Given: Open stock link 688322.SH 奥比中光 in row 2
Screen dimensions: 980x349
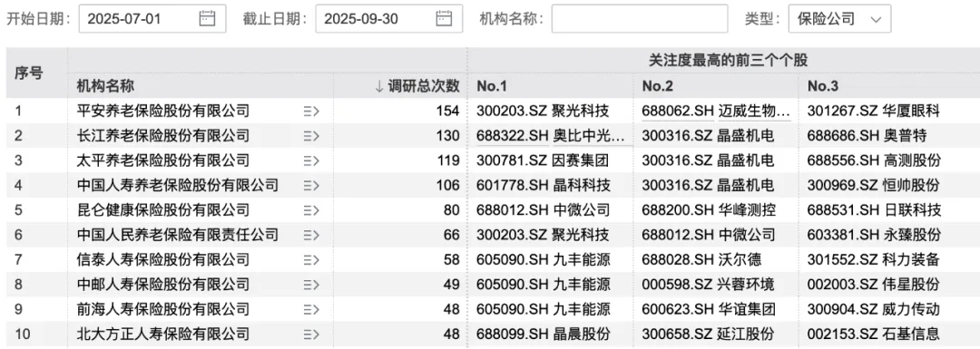Looking at the screenshot, I should 554,136.
